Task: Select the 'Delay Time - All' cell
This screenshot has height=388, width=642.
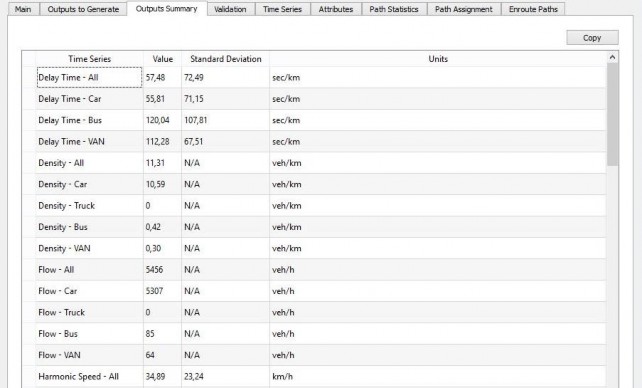Action: click(x=89, y=77)
